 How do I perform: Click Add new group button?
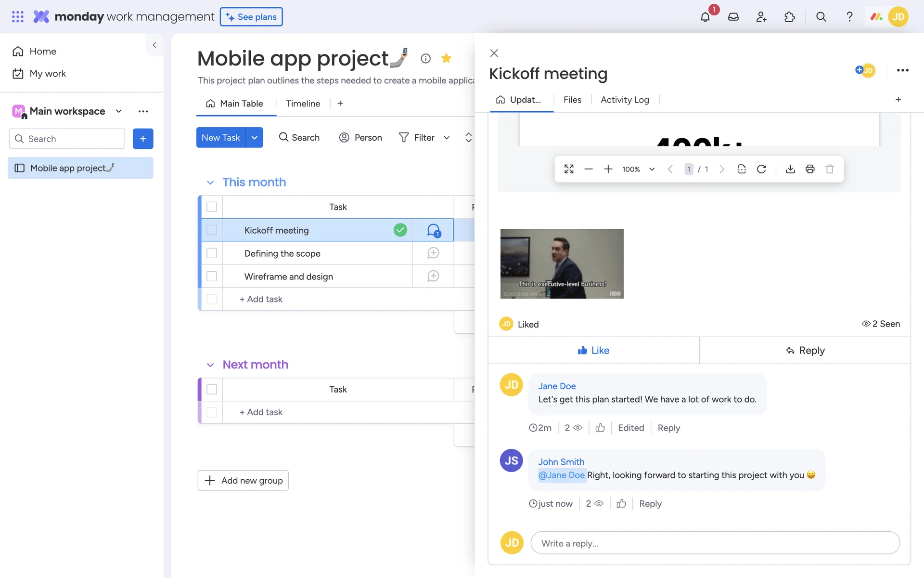(243, 480)
